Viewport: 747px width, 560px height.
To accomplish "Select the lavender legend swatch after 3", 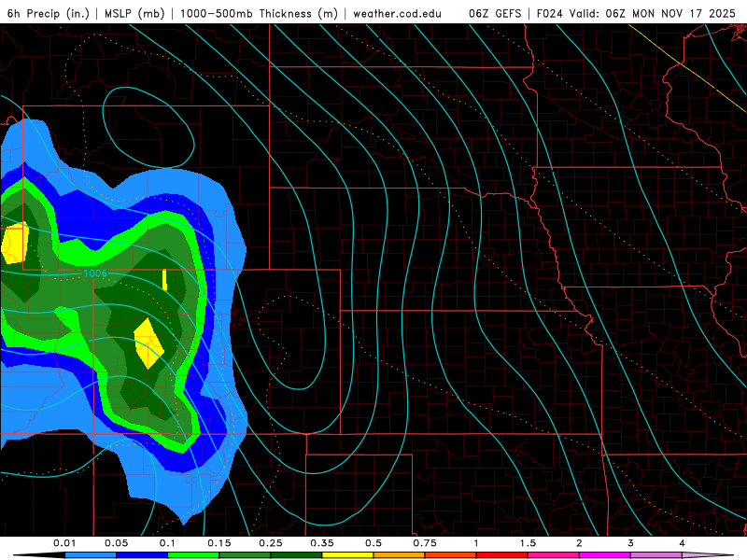I will pyautogui.click(x=656, y=555).
